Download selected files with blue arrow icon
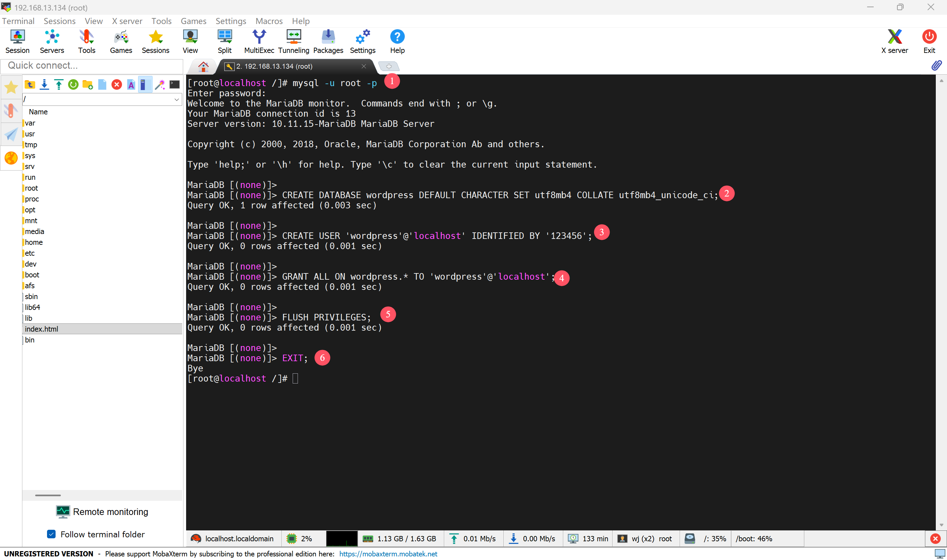The width and height of the screenshot is (947, 560). point(44,84)
